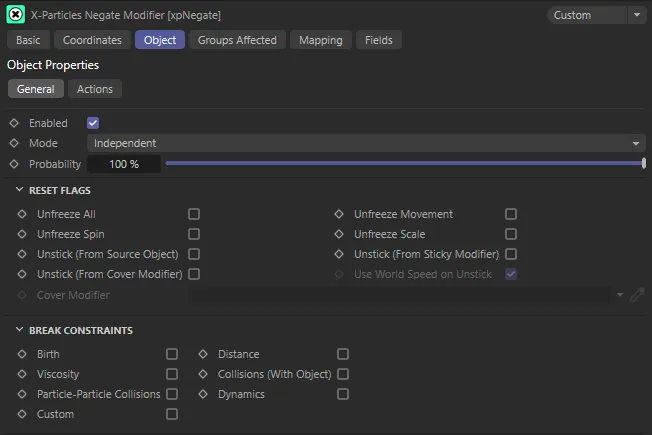Click the Probability slider track

400,163
